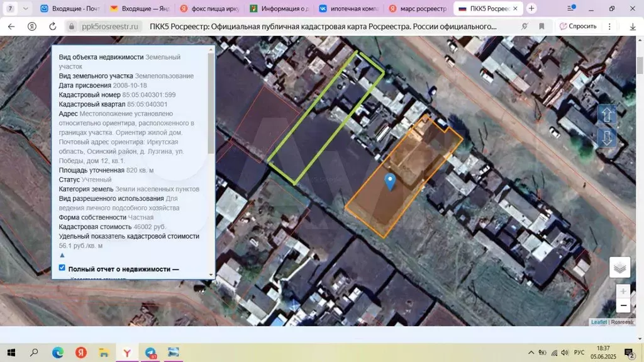
Task: Go back to the previous page
Action: (11, 26)
